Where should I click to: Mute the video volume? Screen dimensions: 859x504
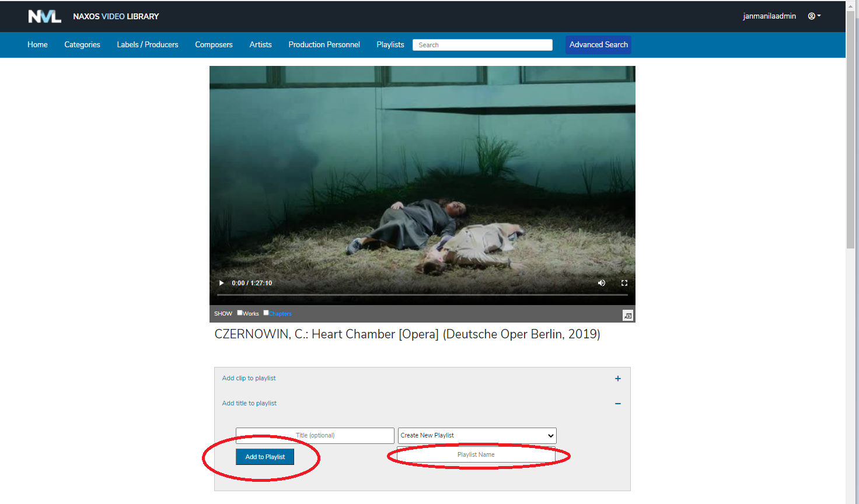(602, 283)
